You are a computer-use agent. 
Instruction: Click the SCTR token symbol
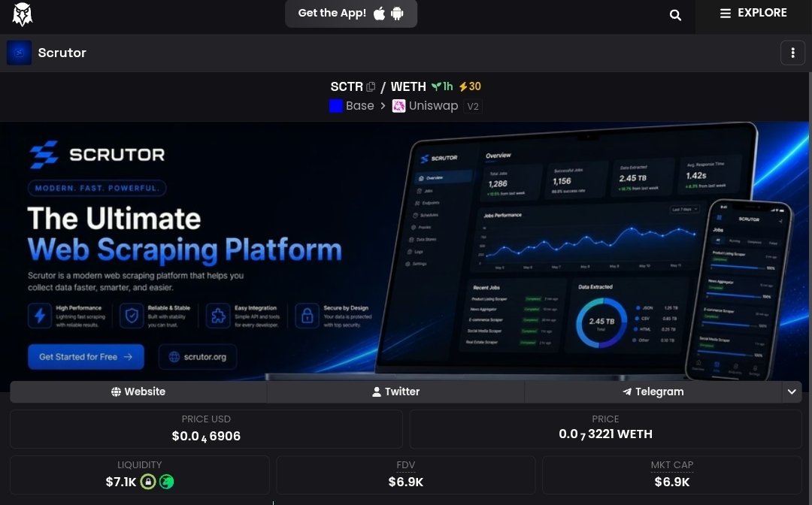click(x=347, y=87)
